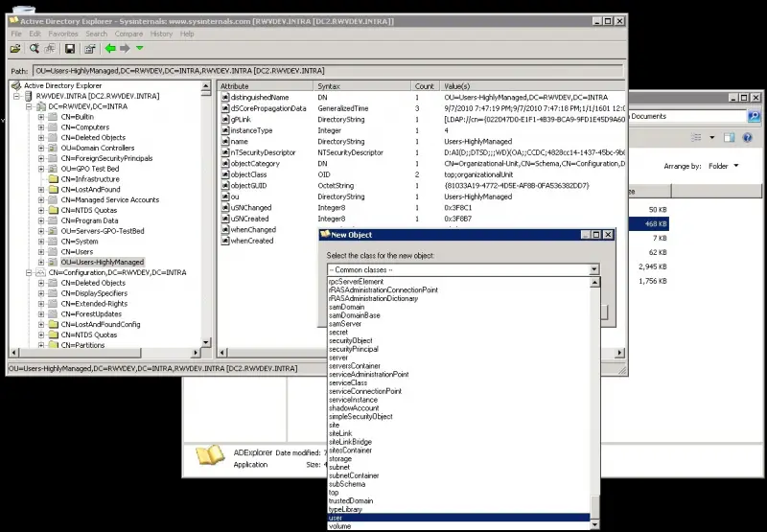The height and width of the screenshot is (532, 767).
Task: Click the icon beside nTSecurityDescriptor attribute
Action: (x=225, y=152)
